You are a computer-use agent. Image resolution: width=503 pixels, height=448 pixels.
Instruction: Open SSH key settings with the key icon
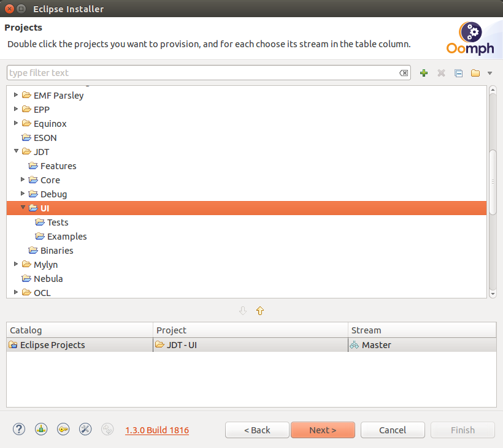point(63,429)
